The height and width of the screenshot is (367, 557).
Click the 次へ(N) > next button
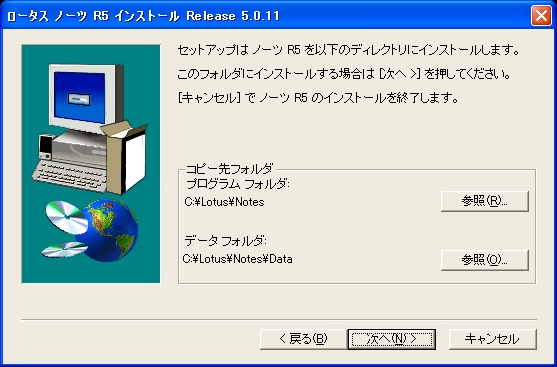(391, 339)
